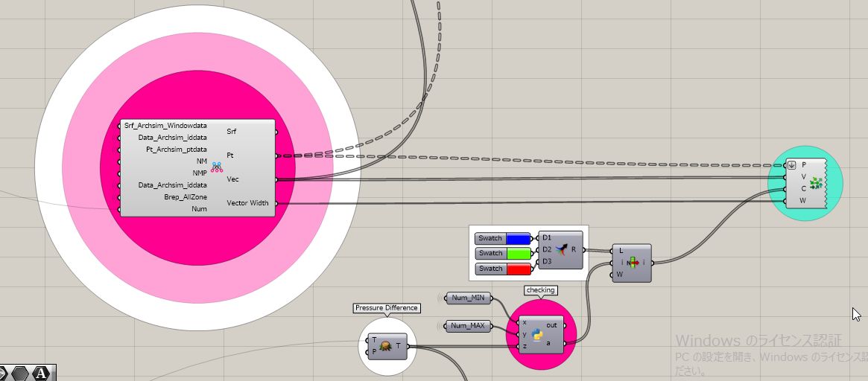The image size is (868, 381).
Task: Click the "a" output of Python component
Action: [548, 343]
